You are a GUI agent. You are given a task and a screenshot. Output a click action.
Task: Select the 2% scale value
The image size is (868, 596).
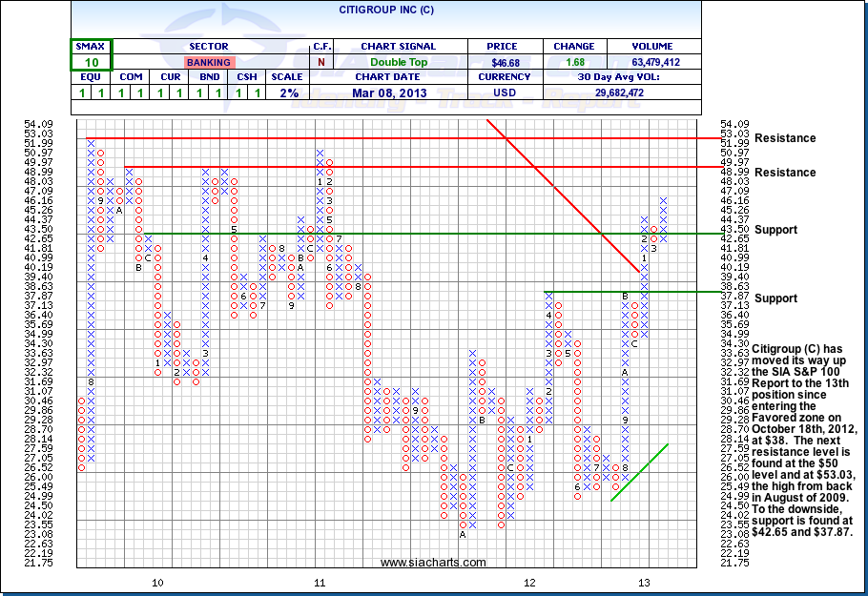288,92
